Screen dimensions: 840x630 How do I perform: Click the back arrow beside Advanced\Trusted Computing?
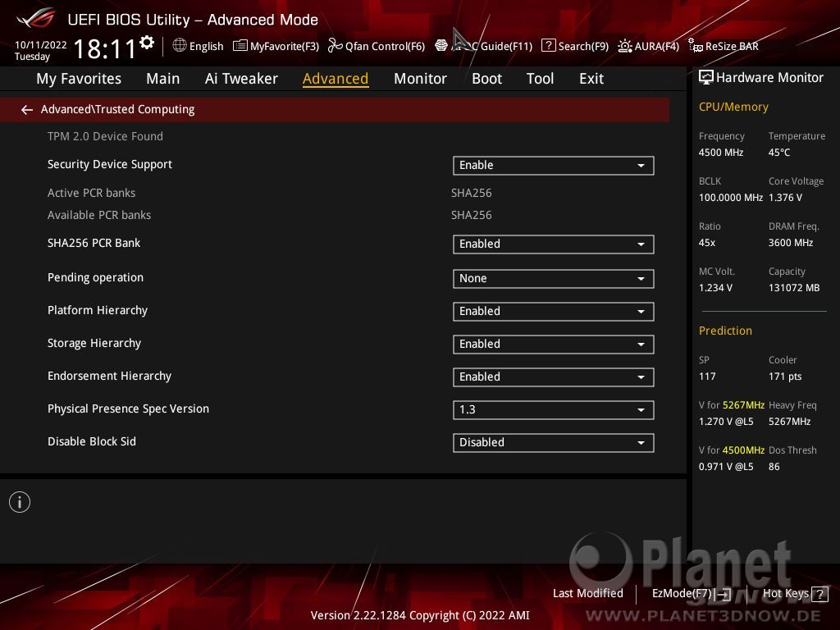click(x=27, y=110)
